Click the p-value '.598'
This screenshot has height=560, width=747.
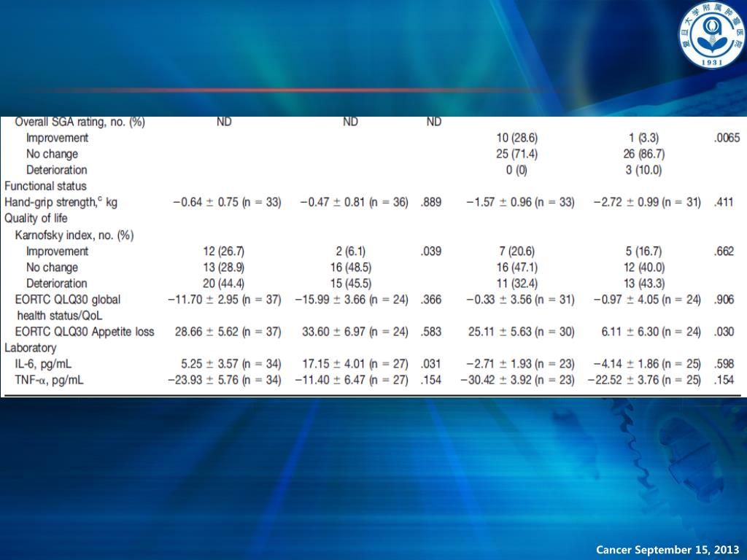pyautogui.click(x=724, y=365)
